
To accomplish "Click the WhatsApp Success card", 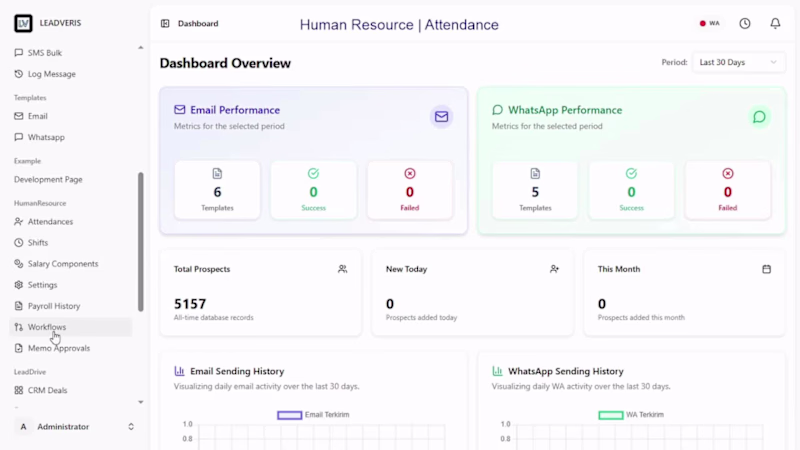I will pyautogui.click(x=631, y=190).
